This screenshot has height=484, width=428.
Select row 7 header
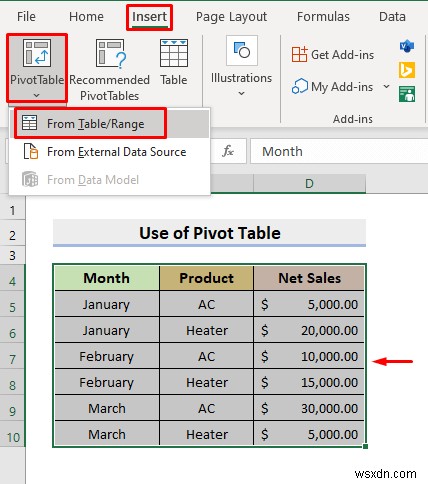click(x=12, y=359)
